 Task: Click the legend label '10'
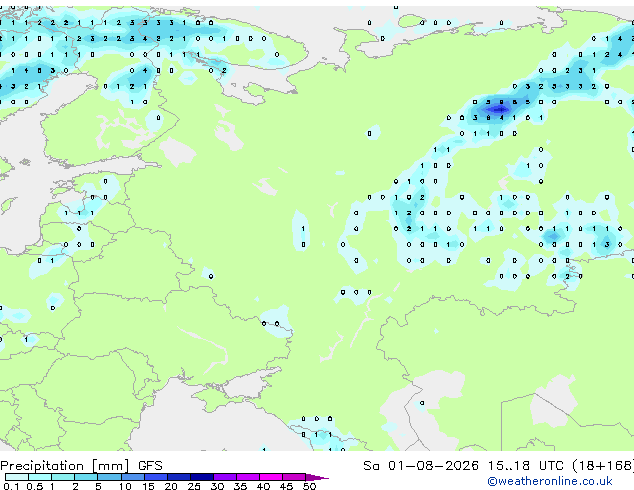[125, 486]
